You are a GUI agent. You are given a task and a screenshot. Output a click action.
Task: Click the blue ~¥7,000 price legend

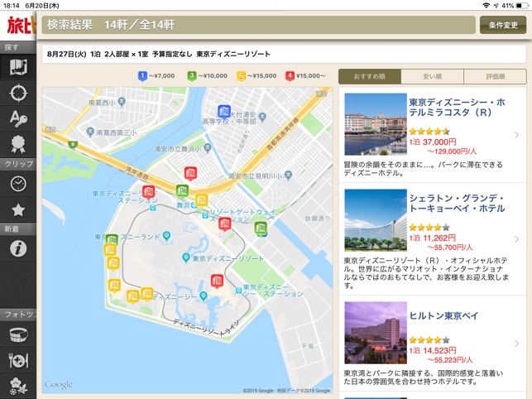(156, 76)
